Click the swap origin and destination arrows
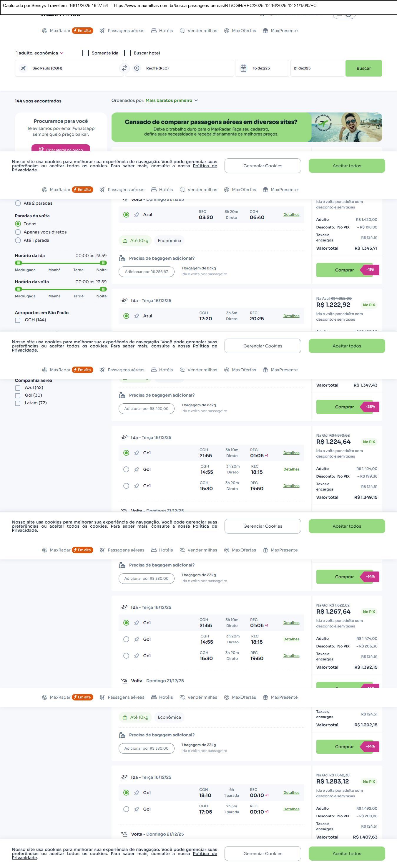This screenshot has height=868, width=397. (x=124, y=68)
